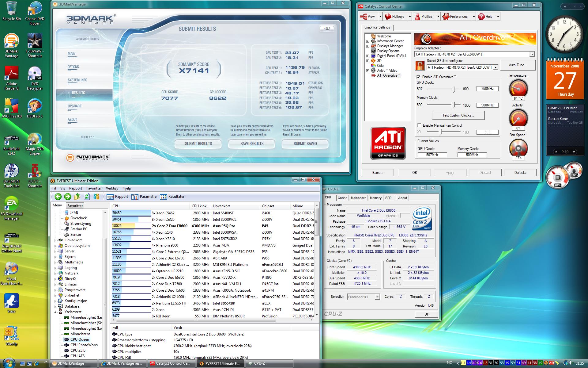Open WinZip desktop icon
The image size is (588, 368).
[12, 336]
